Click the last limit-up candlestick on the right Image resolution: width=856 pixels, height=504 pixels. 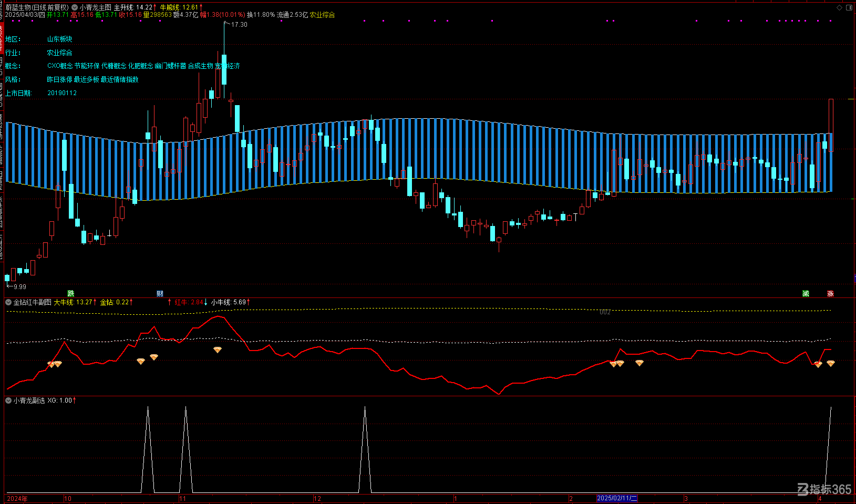point(831,125)
